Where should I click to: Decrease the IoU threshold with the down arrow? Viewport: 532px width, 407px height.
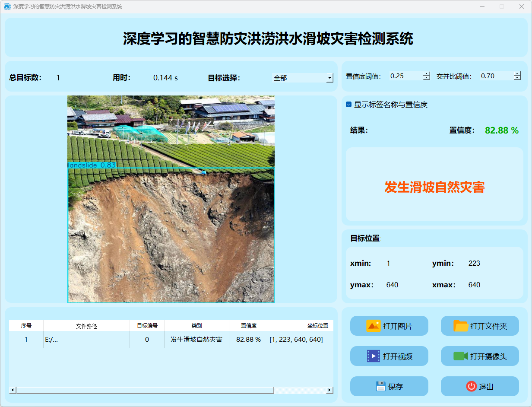(517, 78)
